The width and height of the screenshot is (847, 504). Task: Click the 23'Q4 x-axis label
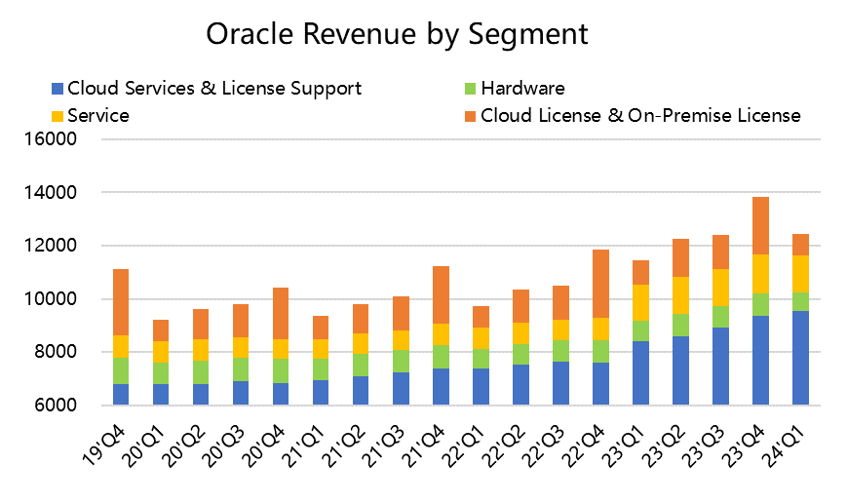(744, 446)
